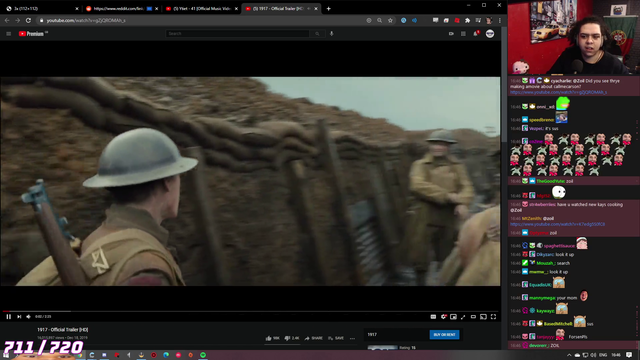The width and height of the screenshot is (640, 360).
Task: Click the chat username mannymega
Action: (542, 298)
